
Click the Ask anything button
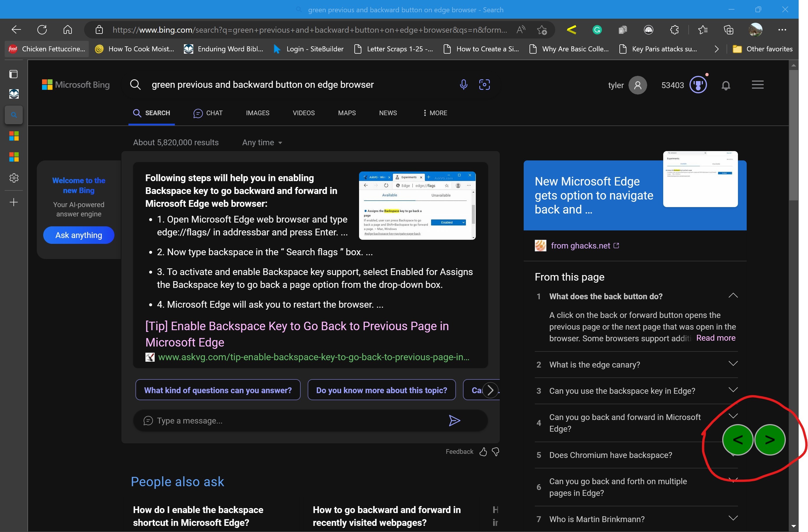(79, 235)
